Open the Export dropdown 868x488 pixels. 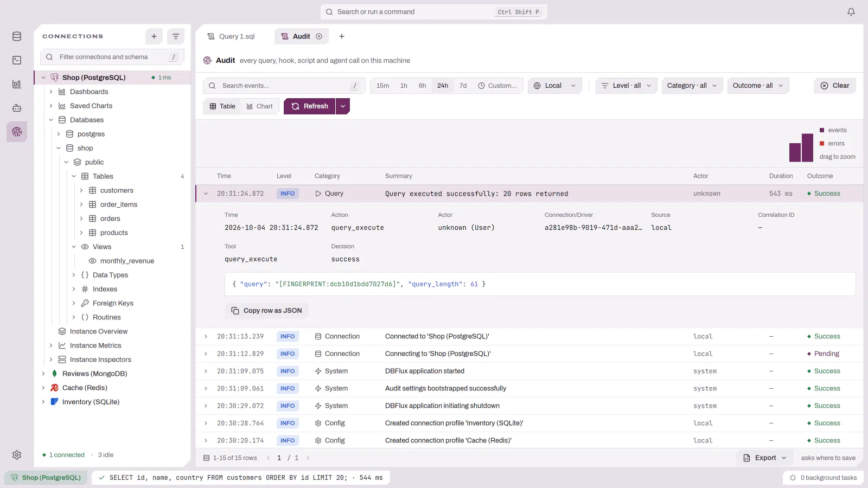click(765, 458)
